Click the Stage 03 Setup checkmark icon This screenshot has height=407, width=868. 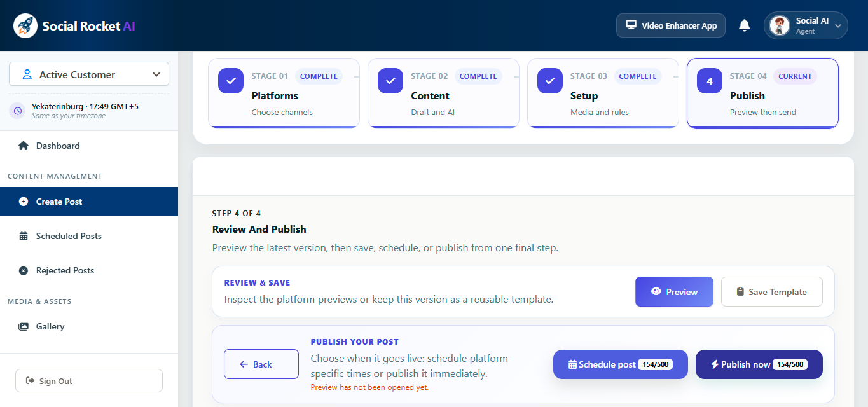(550, 81)
